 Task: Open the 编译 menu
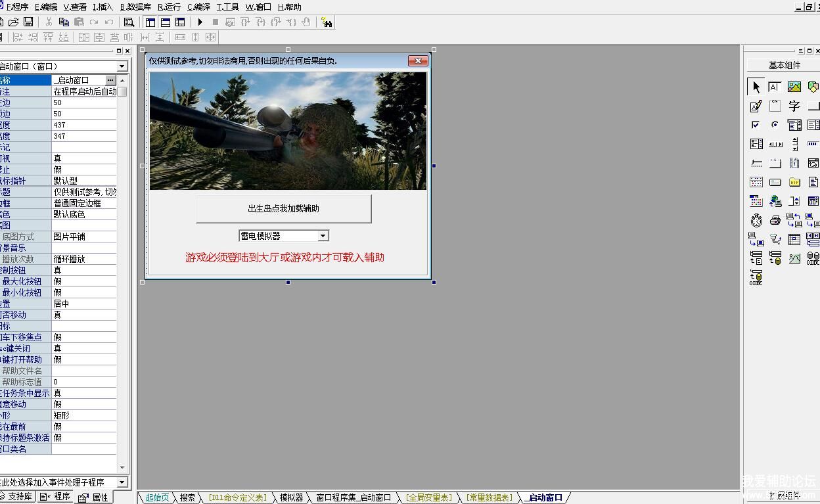click(x=198, y=7)
